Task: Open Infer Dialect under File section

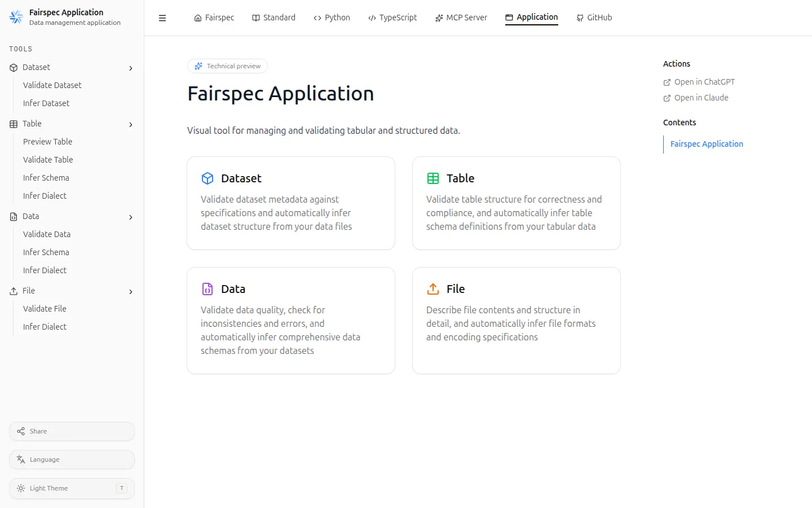Action: pyautogui.click(x=45, y=327)
